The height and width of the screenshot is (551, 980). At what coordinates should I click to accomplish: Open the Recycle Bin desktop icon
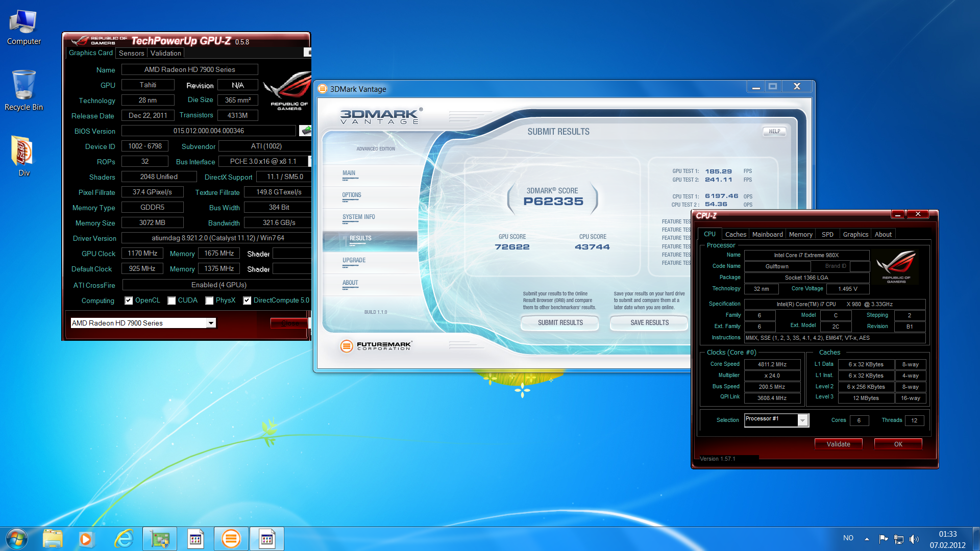point(23,90)
